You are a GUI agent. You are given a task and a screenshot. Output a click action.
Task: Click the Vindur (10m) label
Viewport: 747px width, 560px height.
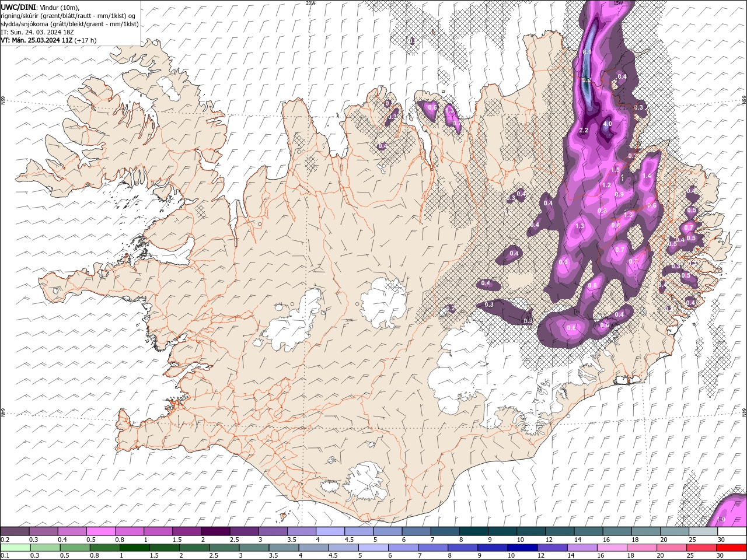(x=59, y=7)
